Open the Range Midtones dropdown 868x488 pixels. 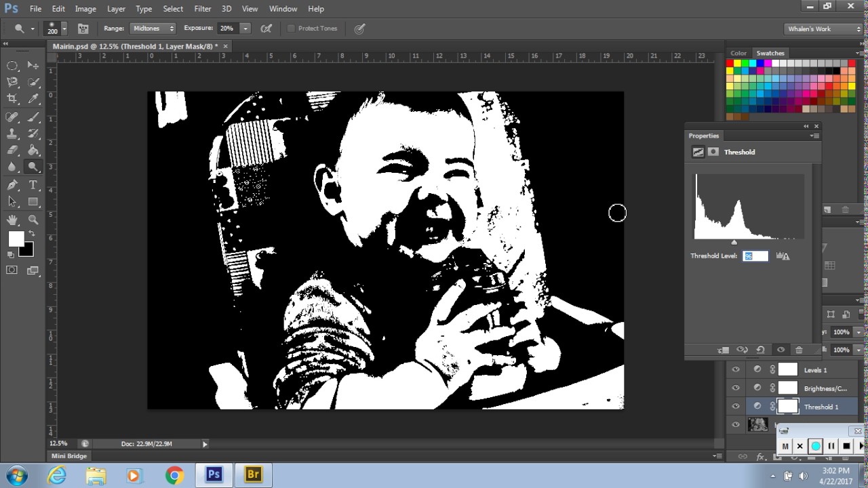coord(153,28)
